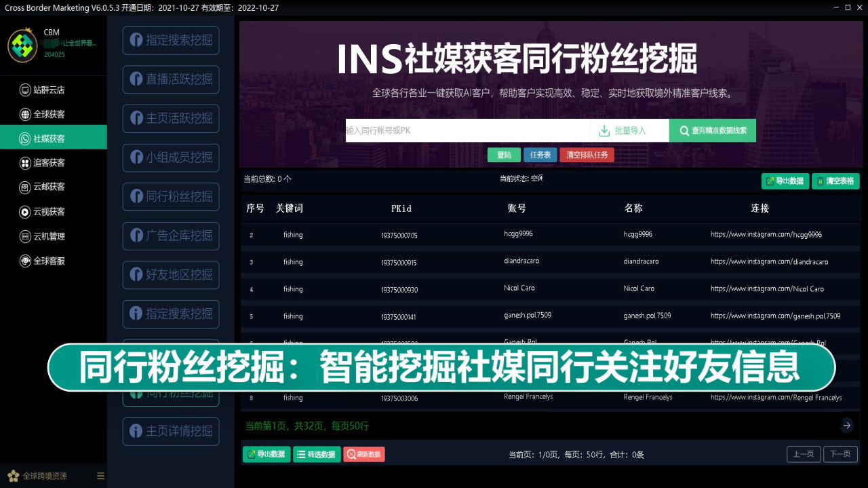The width and height of the screenshot is (868, 488).
Task: Open the 广告企库挖掘 feature
Action: [171, 236]
